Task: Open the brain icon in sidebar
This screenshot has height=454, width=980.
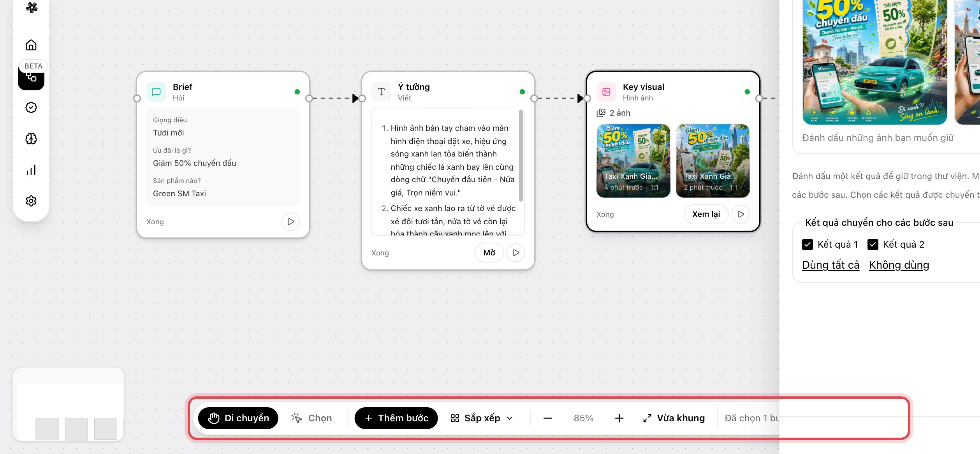Action: [31, 139]
